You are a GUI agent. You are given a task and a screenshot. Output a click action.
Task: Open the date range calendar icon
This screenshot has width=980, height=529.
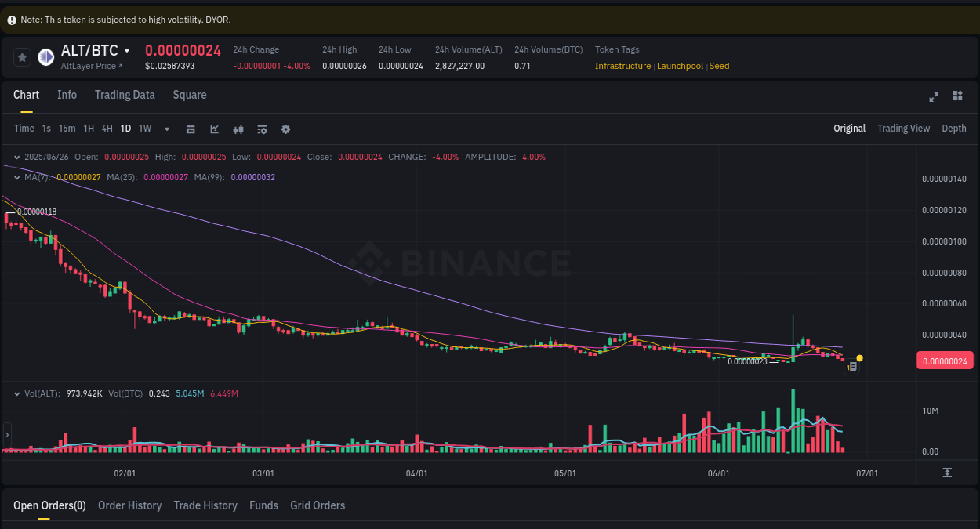pos(191,129)
